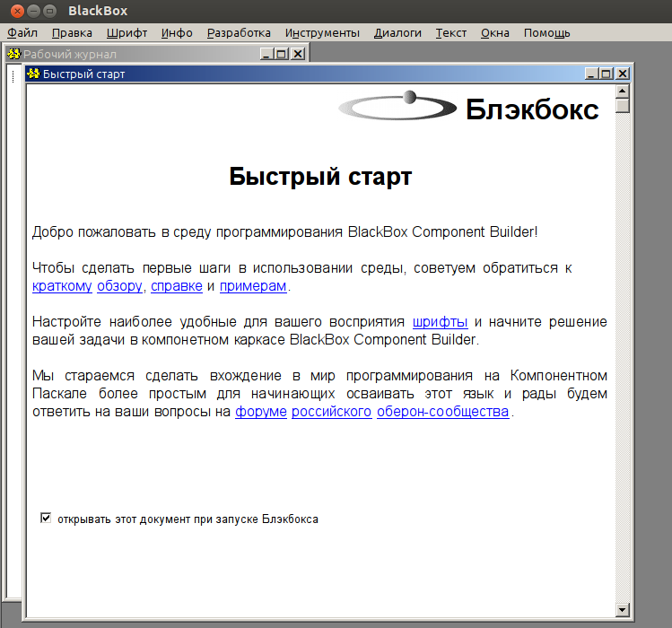The height and width of the screenshot is (628, 672).
Task: Click the Быстрый старт window title icon
Action: 33,74
